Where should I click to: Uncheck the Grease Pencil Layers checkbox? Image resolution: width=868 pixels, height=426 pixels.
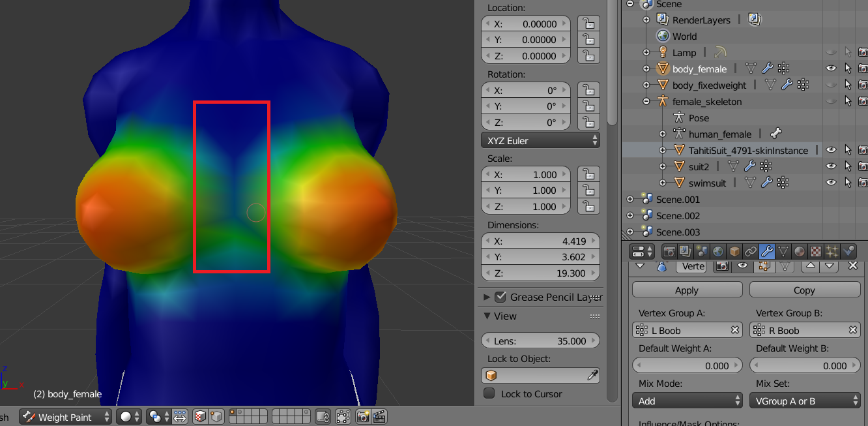point(500,297)
